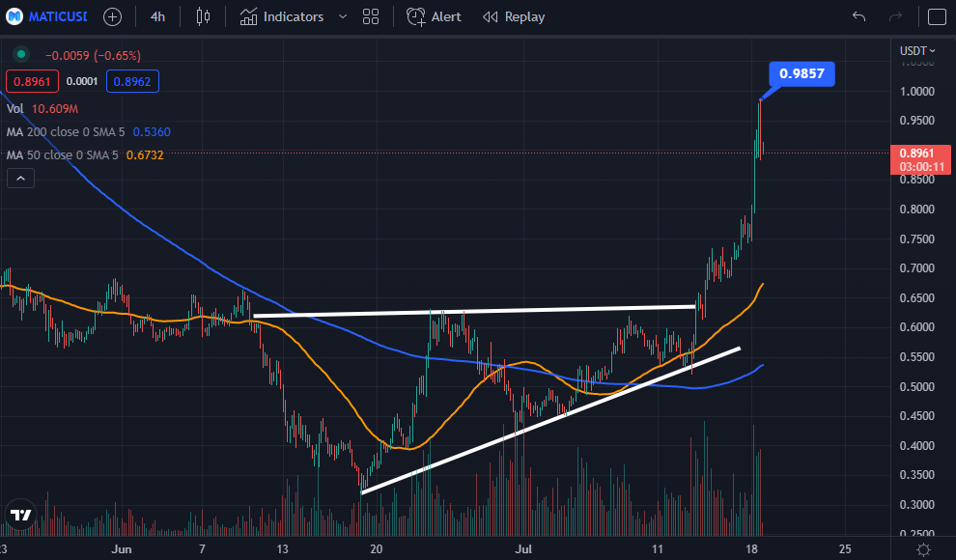Image resolution: width=956 pixels, height=560 pixels.
Task: Expand the indicator favorites dropdown arrow
Action: [343, 17]
